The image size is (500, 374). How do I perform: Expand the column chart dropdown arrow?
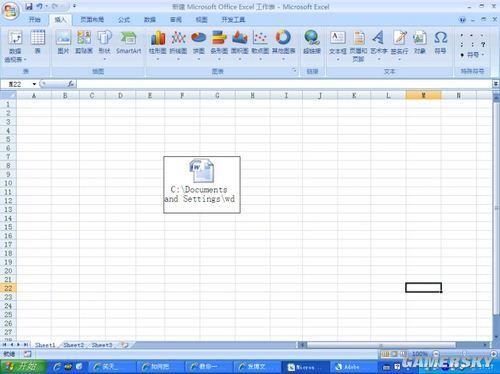point(158,59)
